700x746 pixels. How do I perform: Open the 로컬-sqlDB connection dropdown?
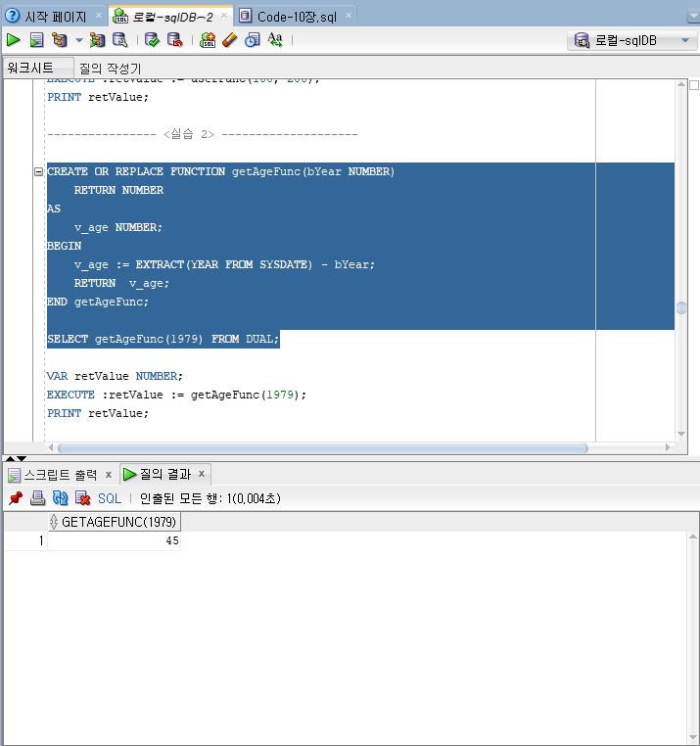coord(631,40)
